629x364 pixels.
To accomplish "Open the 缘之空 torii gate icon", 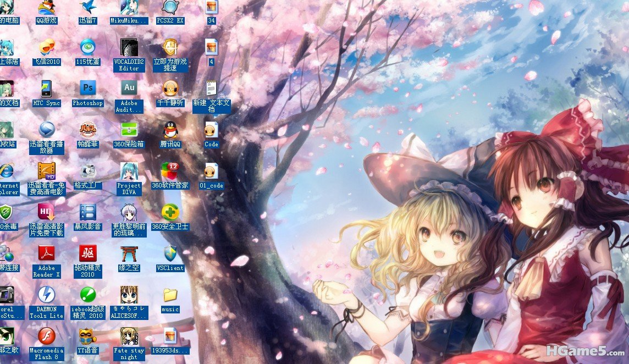I will click(x=129, y=253).
